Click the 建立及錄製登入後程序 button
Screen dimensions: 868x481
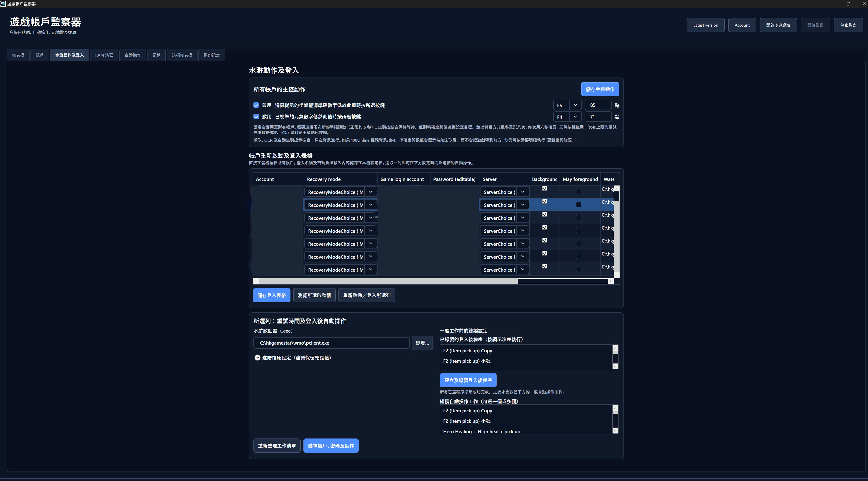468,380
